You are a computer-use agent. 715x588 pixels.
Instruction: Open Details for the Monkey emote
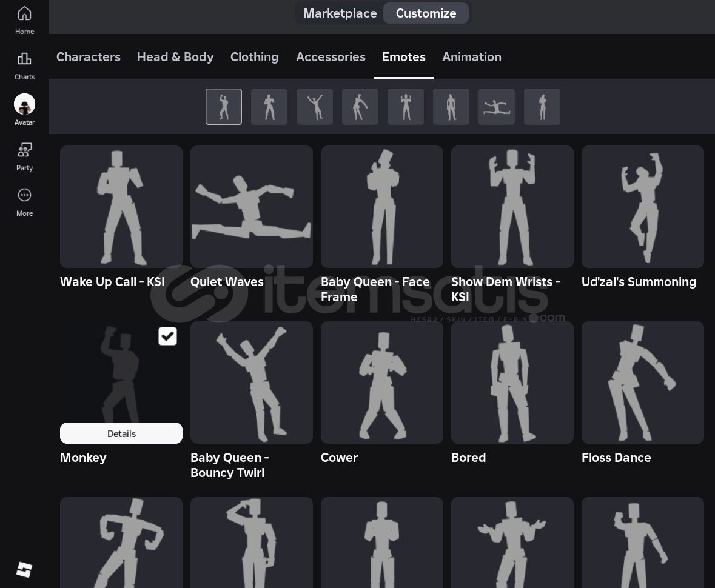[121, 433]
